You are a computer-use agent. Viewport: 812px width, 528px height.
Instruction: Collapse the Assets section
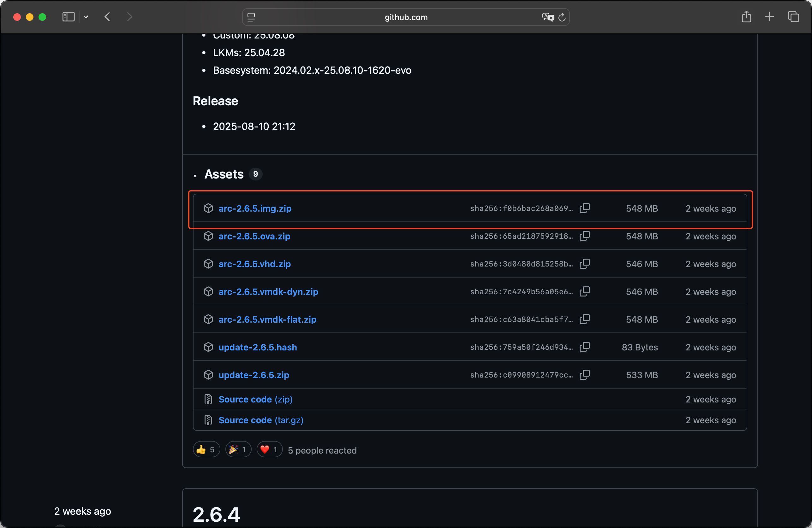(195, 176)
